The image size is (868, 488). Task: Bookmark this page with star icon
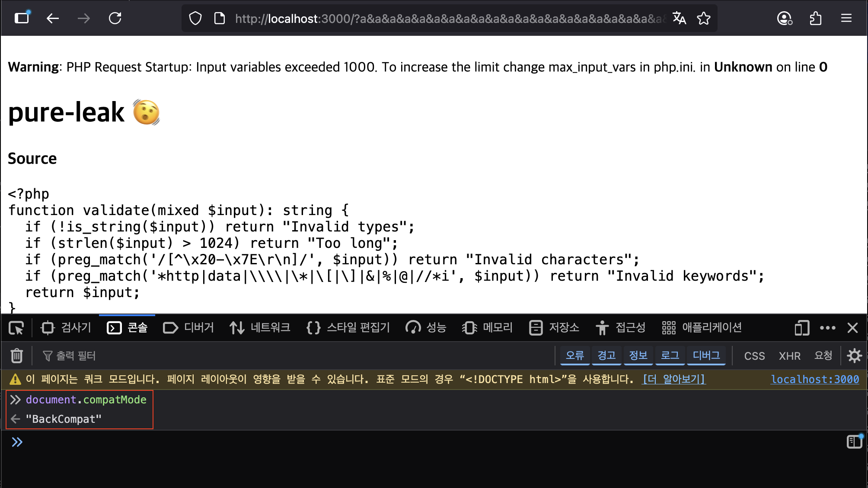703,19
